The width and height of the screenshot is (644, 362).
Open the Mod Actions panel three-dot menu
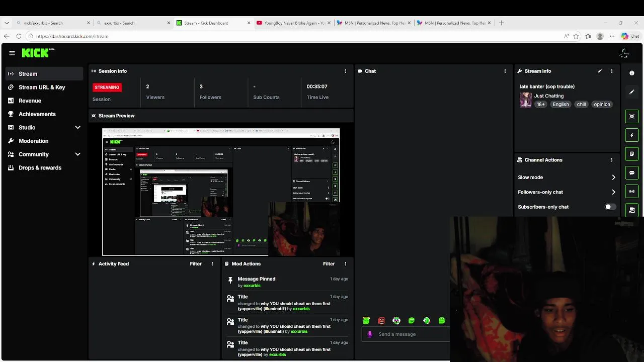coord(345,263)
